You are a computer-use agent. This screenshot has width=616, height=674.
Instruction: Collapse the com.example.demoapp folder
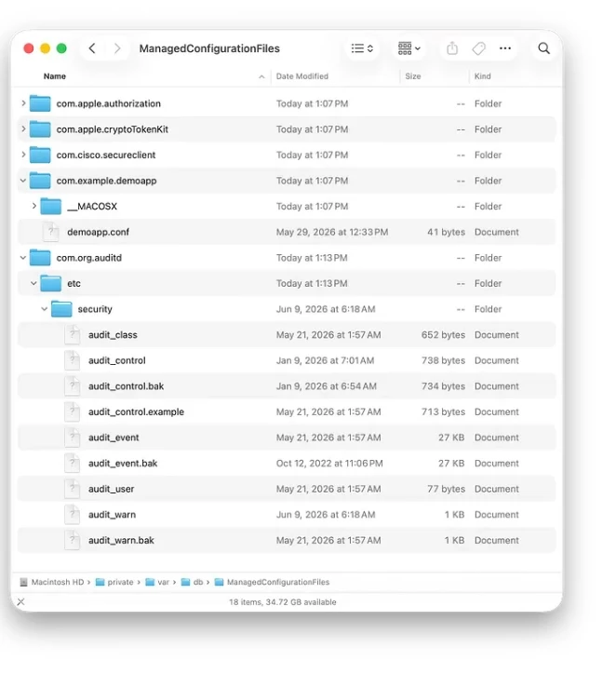coord(23,181)
